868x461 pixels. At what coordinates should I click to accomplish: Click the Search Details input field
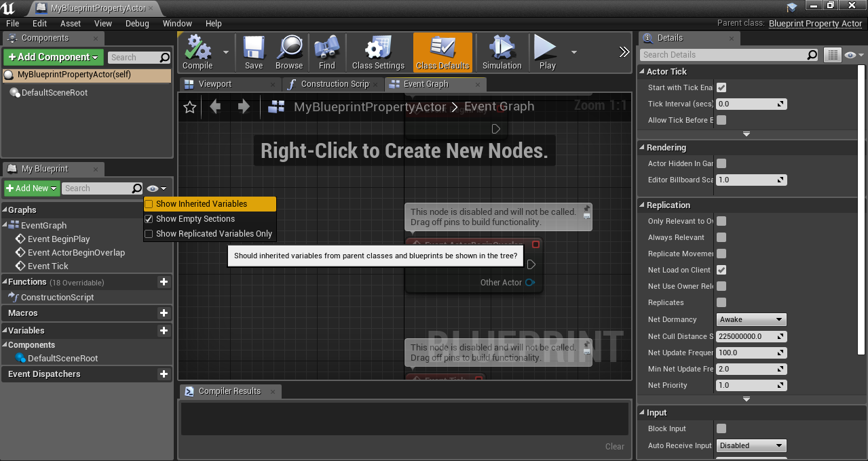723,55
